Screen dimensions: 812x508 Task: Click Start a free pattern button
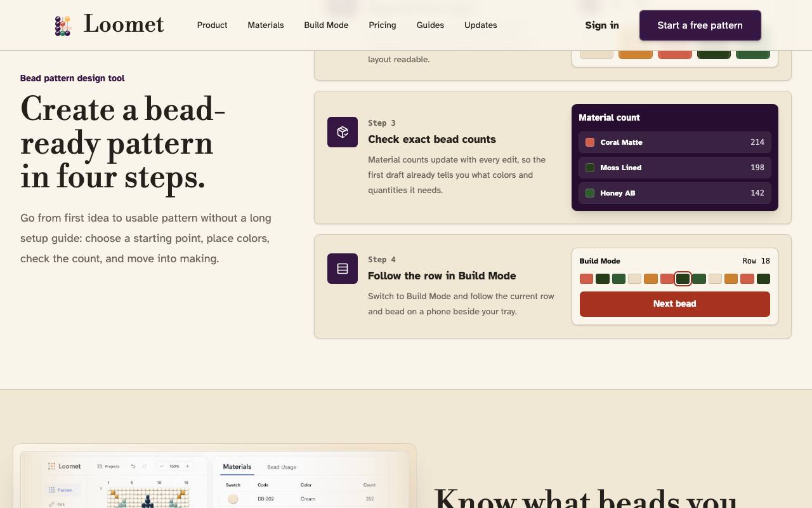[700, 25]
